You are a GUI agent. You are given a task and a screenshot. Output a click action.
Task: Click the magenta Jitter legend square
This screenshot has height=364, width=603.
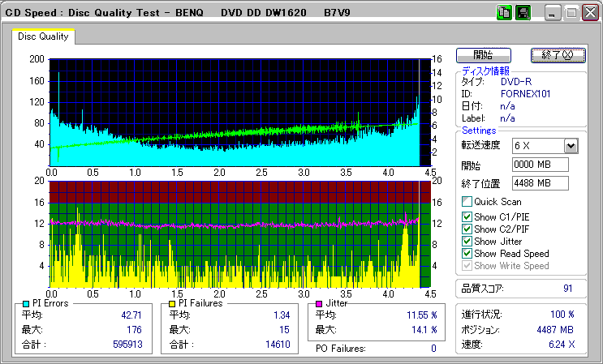[x=319, y=303]
